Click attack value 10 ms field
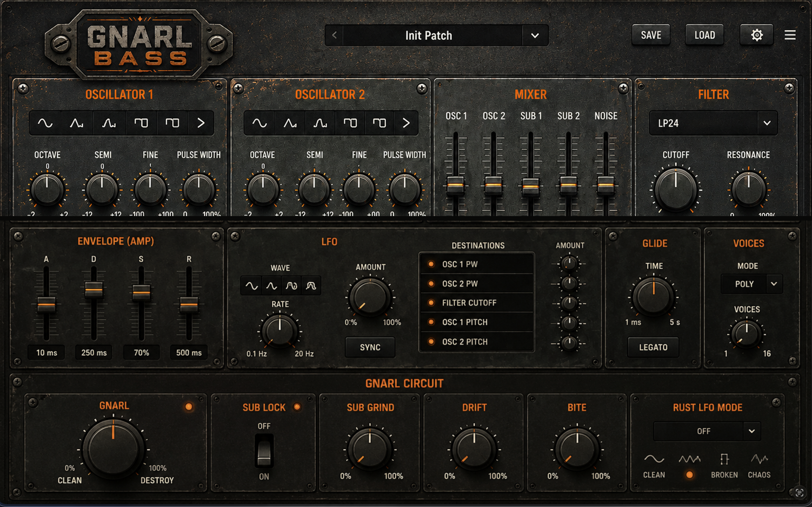This screenshot has width=812, height=507. point(46,353)
